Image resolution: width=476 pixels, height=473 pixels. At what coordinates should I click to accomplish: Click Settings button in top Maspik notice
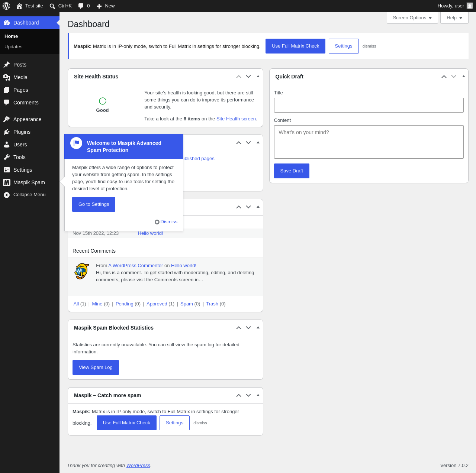coord(344,46)
